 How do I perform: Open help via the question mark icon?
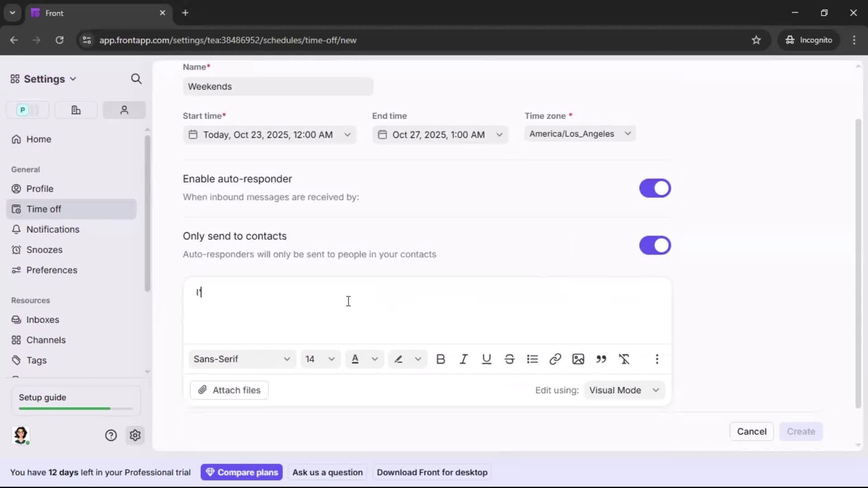(111, 435)
